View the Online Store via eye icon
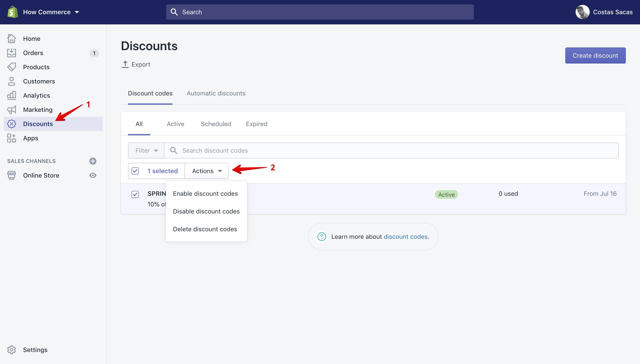 93,175
